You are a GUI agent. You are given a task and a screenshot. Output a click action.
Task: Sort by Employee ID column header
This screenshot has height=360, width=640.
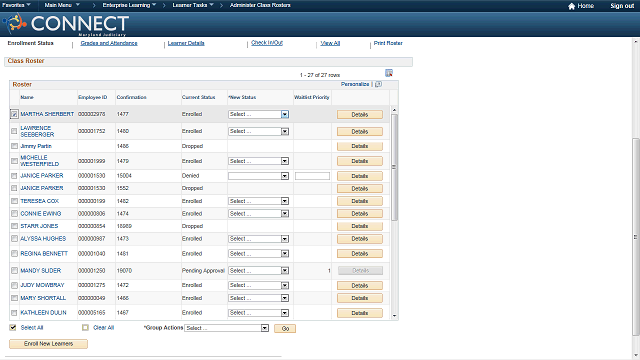(x=93, y=97)
